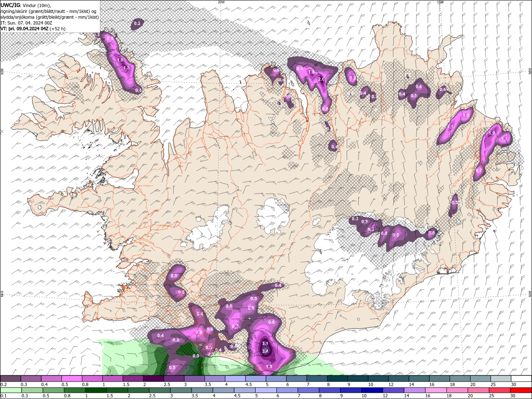
Task: Pick the dull purple 0.2 swatch in the snow scale
Action: pos(10,379)
